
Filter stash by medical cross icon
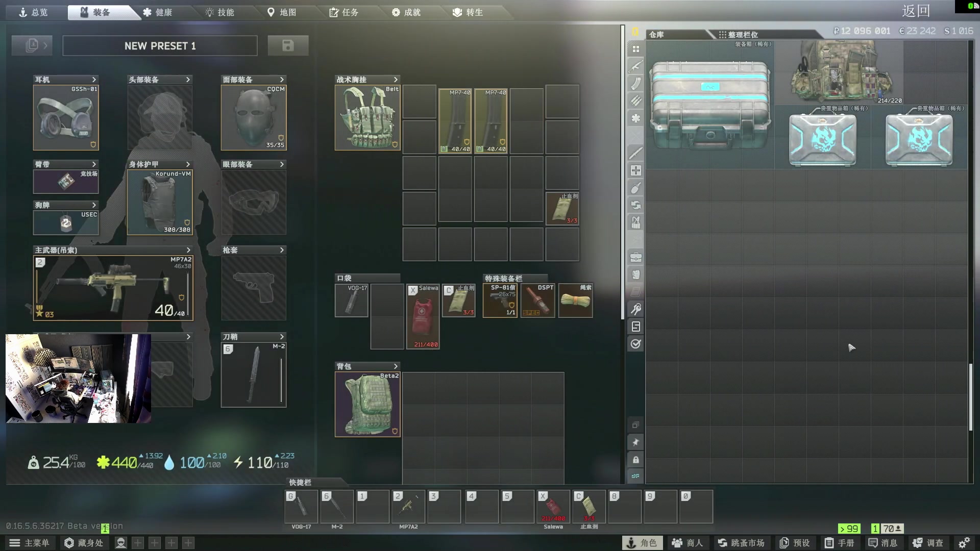pos(635,170)
